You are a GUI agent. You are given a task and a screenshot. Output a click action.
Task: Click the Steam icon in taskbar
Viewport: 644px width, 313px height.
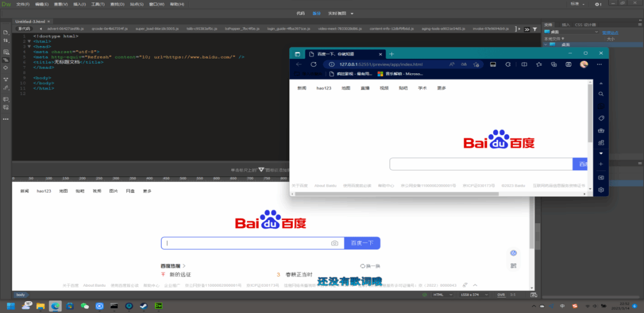(143, 305)
